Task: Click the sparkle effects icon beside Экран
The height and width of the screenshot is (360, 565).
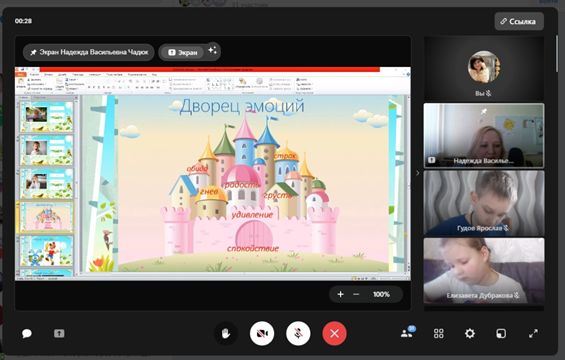Action: [x=213, y=50]
